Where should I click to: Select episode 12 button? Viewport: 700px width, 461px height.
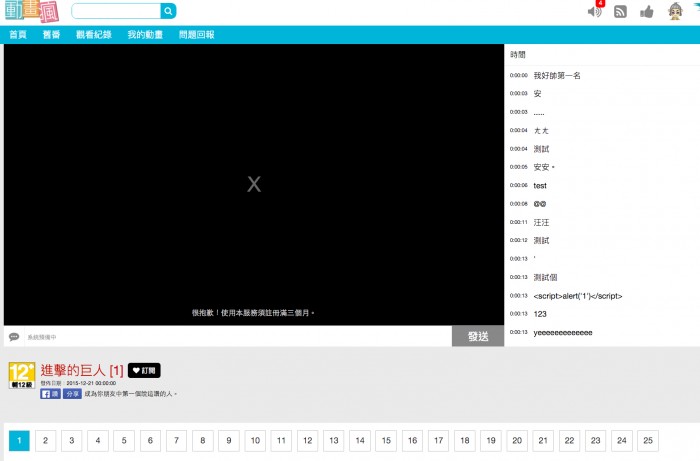pos(308,441)
